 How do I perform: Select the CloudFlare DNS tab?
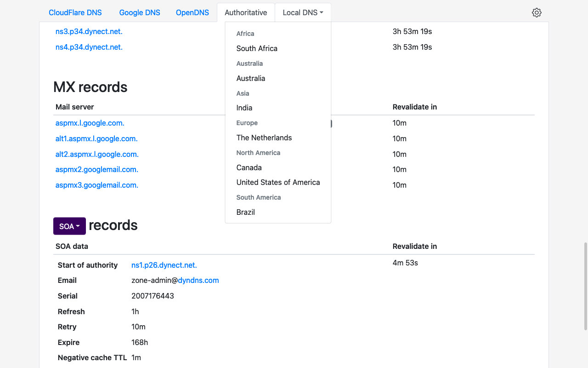click(x=75, y=12)
